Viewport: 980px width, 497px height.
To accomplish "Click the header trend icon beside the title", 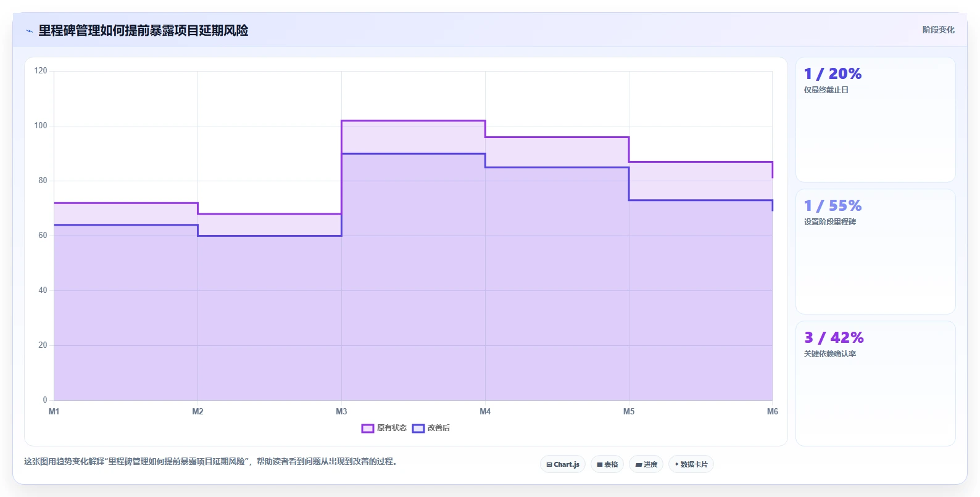I will [x=29, y=31].
